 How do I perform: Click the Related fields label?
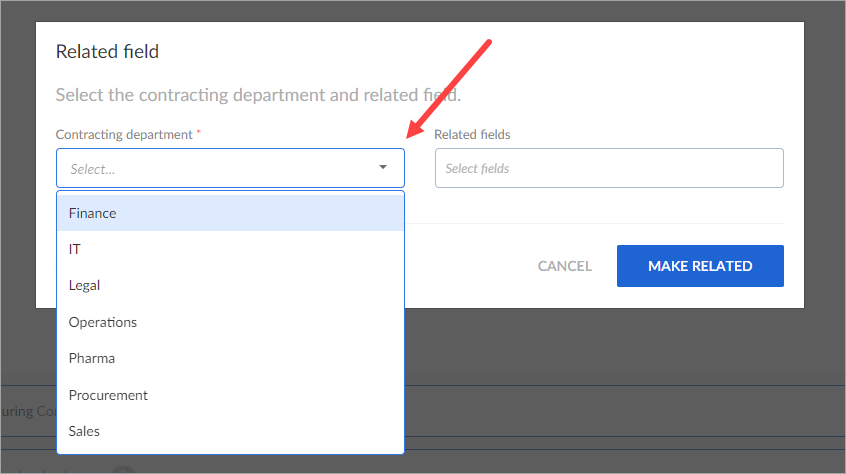[472, 134]
